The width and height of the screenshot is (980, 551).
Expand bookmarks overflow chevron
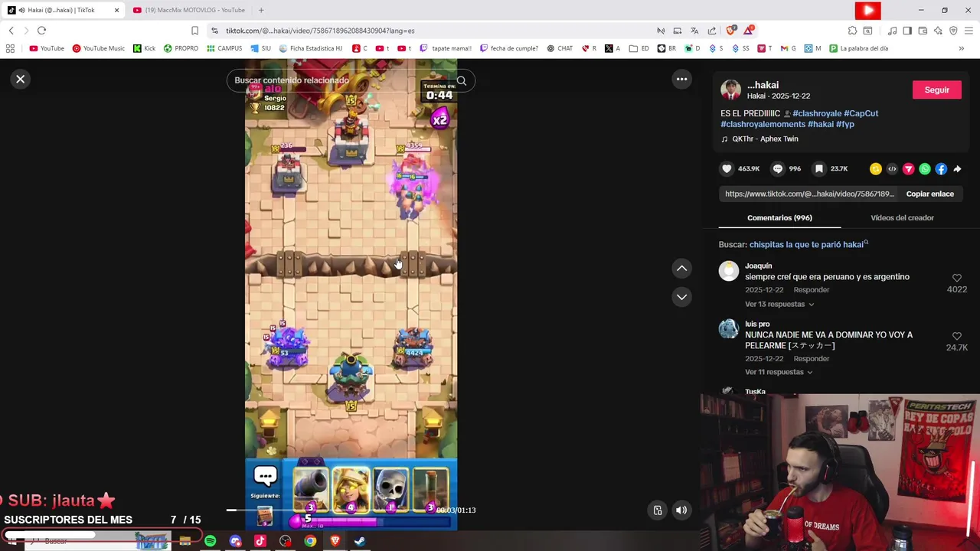(961, 48)
